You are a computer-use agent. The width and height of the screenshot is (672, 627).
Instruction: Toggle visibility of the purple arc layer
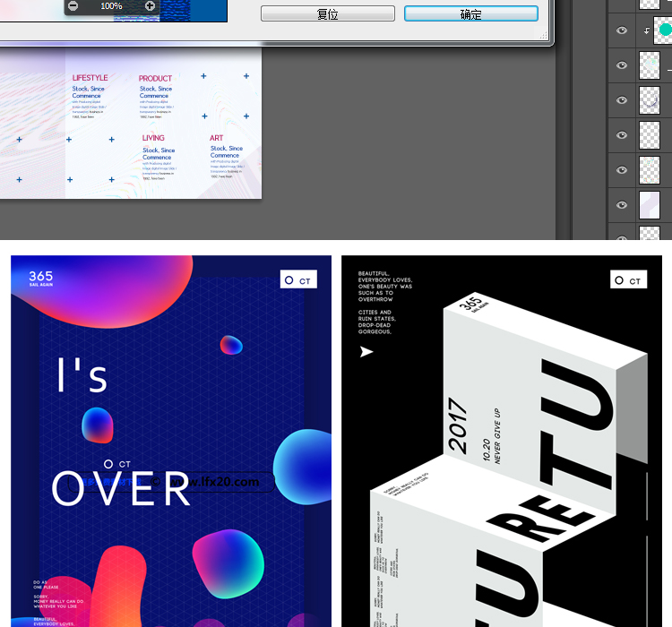pyautogui.click(x=622, y=101)
